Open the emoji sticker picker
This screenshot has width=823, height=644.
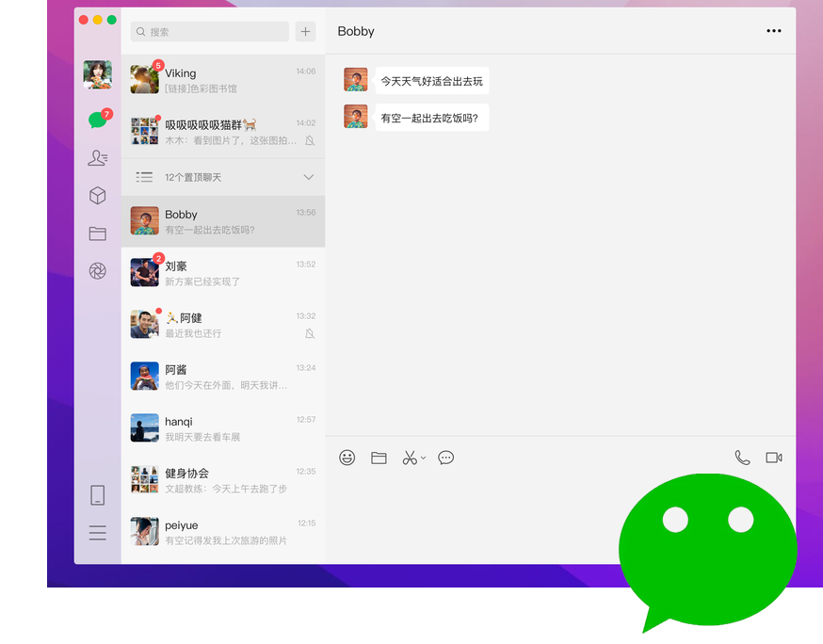pos(347,458)
